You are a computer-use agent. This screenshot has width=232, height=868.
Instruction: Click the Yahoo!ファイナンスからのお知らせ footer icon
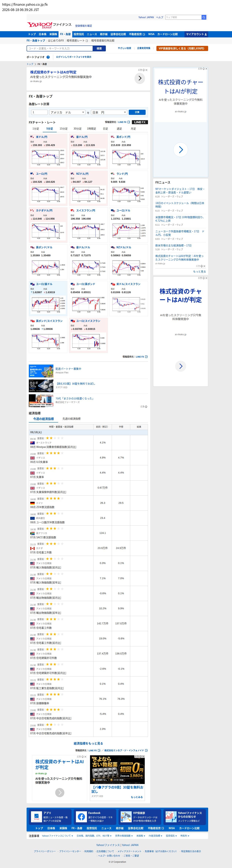pyautogui.click(x=171, y=816)
